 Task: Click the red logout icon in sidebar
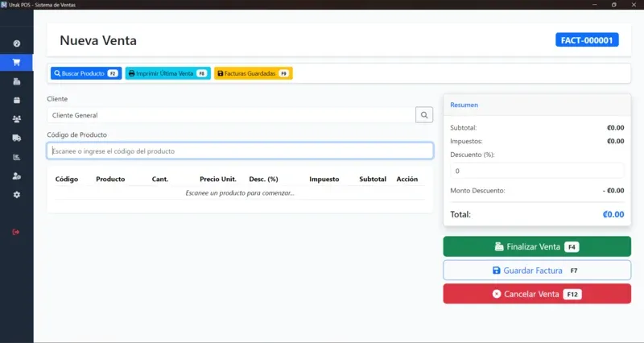pyautogui.click(x=15, y=232)
